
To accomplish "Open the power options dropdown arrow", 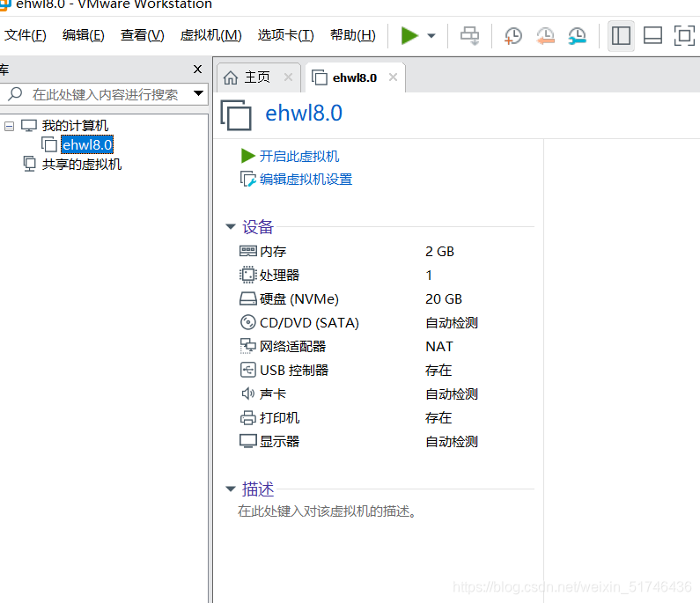I will pos(431,36).
